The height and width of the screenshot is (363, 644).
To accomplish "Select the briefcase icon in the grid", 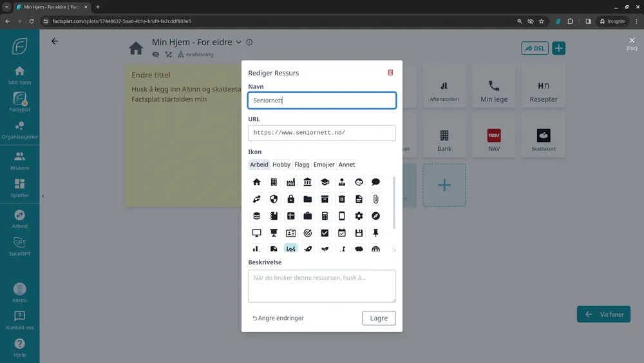I will click(308, 216).
